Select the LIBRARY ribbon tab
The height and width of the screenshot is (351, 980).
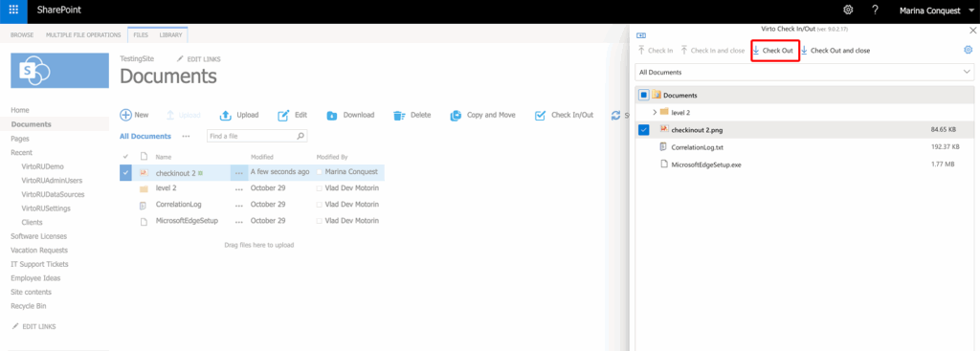[x=170, y=35]
